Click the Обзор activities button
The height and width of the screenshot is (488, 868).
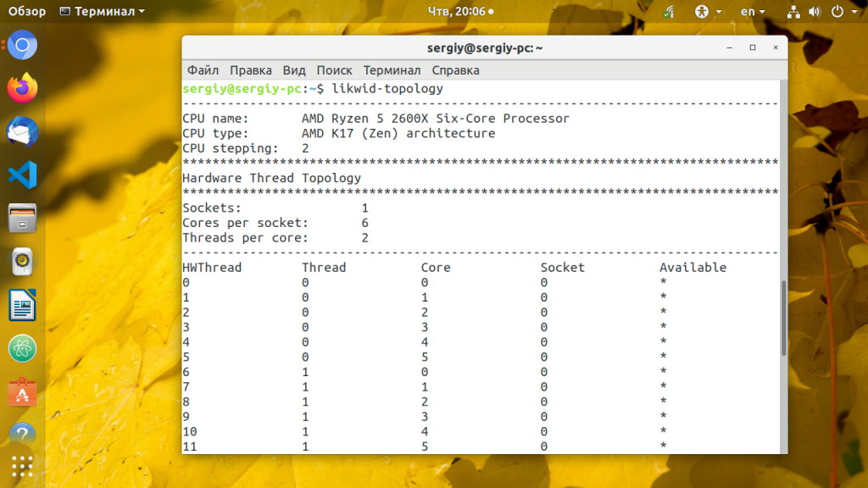coord(27,12)
